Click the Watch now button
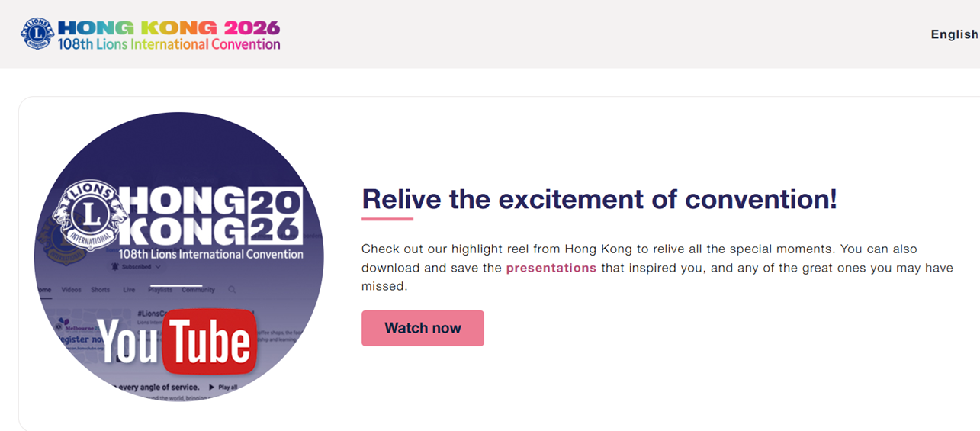 [423, 328]
